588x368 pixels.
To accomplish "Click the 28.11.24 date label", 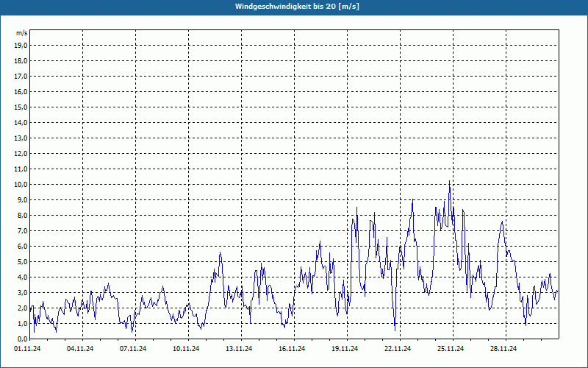I will tap(503, 349).
